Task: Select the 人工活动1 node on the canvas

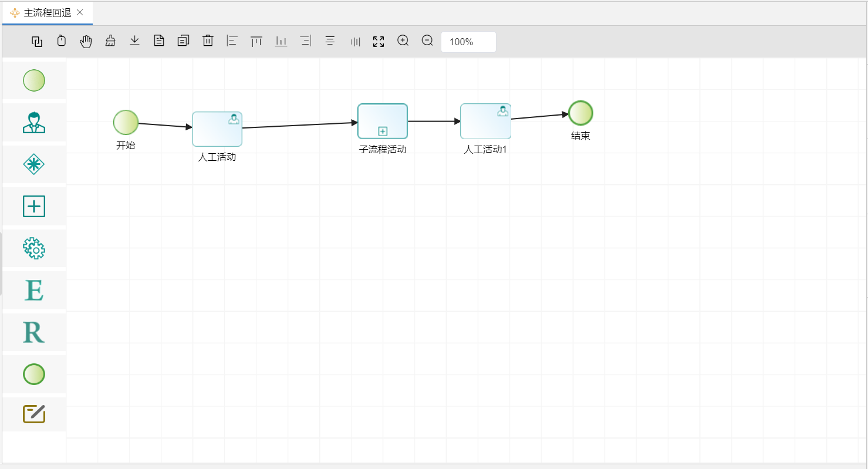Action: 485,120
